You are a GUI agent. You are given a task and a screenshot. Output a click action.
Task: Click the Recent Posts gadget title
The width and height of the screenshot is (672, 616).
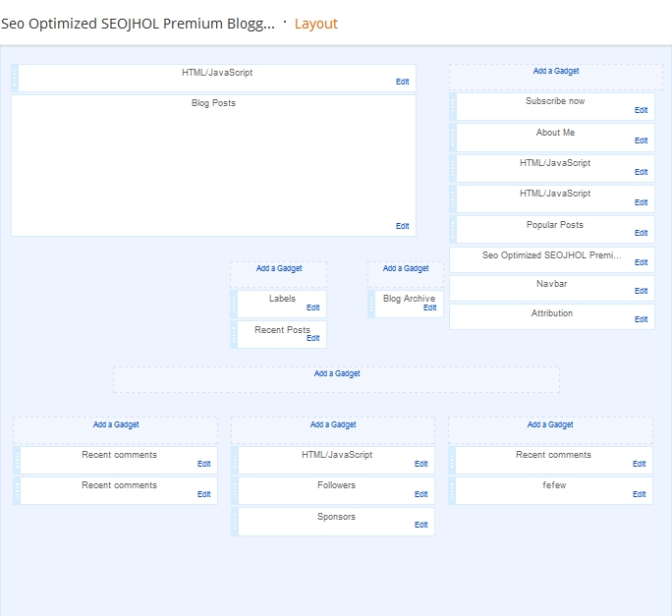(x=282, y=330)
